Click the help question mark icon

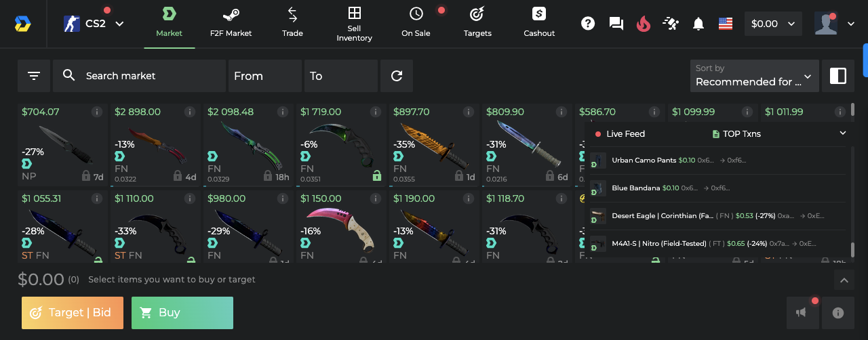tap(588, 24)
